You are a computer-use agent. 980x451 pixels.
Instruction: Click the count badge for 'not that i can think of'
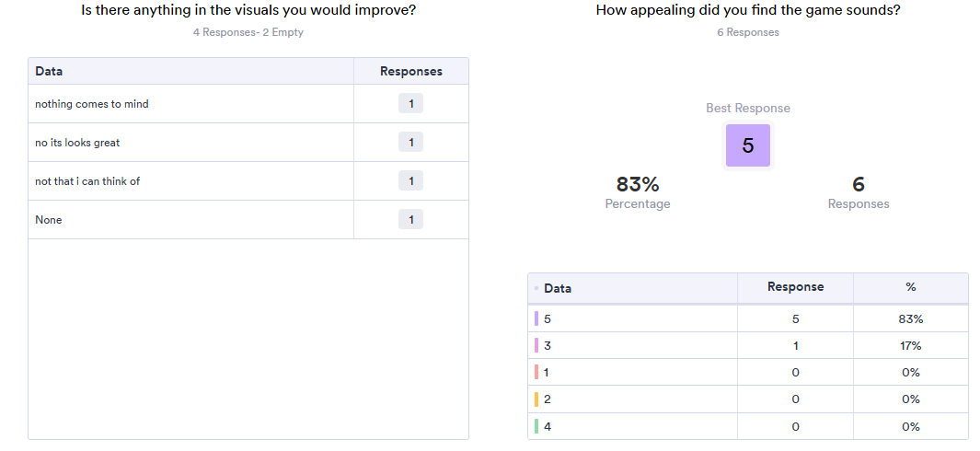[410, 180]
